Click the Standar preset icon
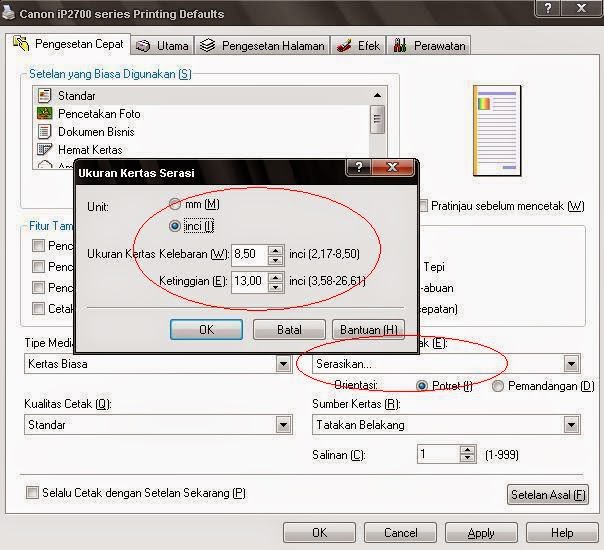Viewport: 604px width, 550px height. click(44, 95)
